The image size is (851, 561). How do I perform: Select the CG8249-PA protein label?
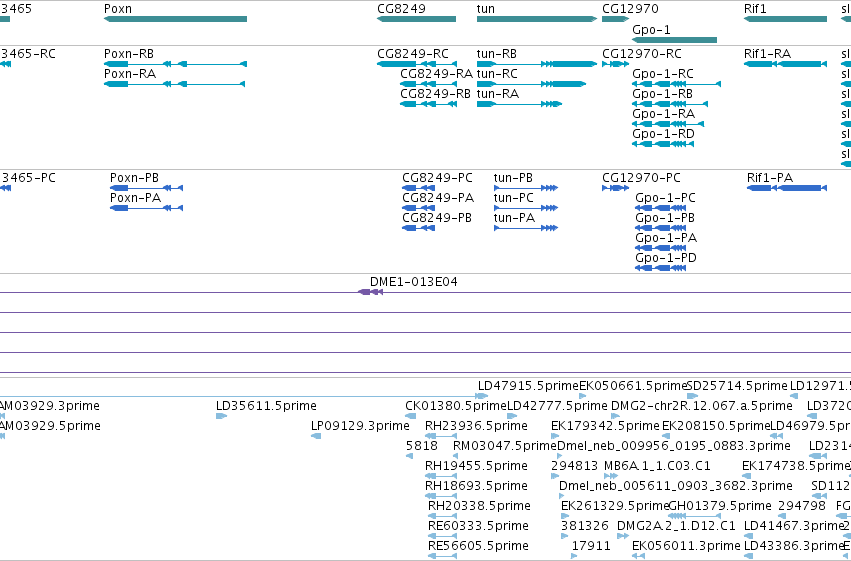(x=438, y=198)
